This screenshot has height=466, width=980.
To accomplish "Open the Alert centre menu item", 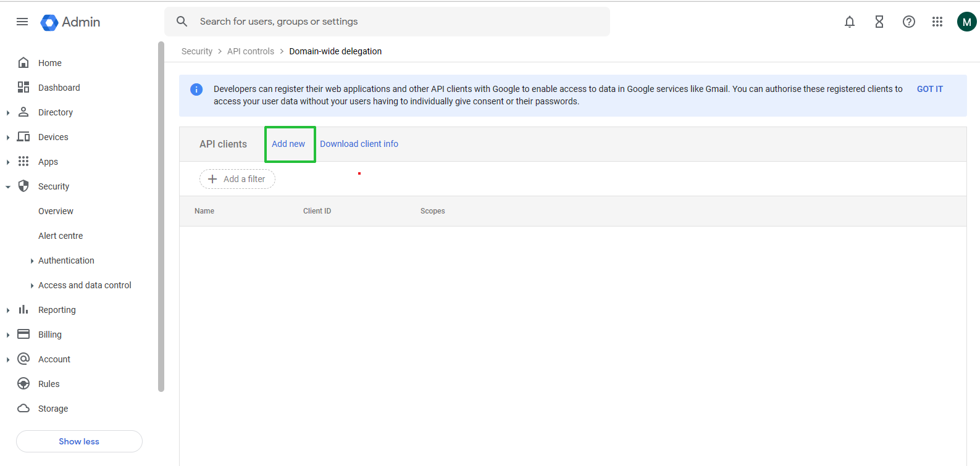I will [x=61, y=236].
